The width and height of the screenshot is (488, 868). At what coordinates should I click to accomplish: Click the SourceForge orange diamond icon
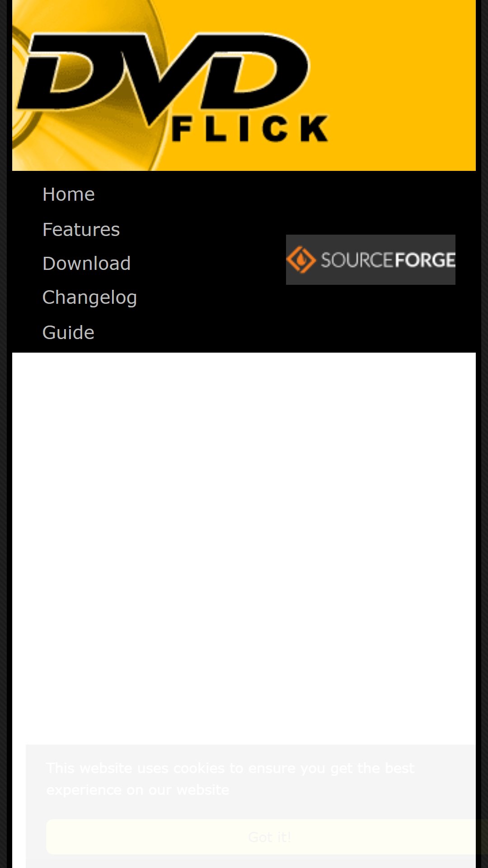(x=301, y=259)
